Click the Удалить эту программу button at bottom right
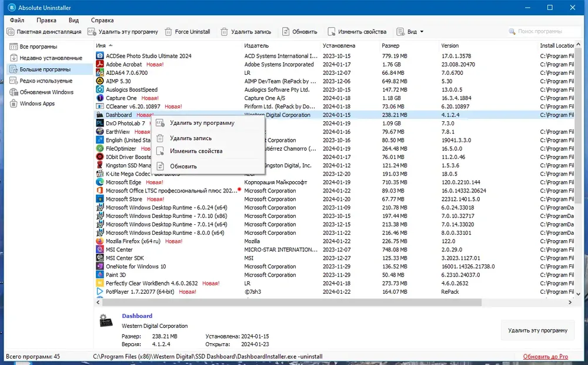588x365 pixels. pyautogui.click(x=537, y=330)
